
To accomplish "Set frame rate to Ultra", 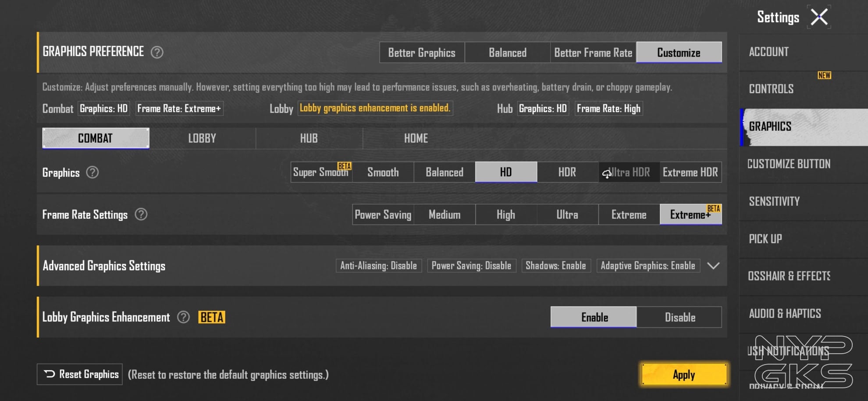I will [x=567, y=215].
